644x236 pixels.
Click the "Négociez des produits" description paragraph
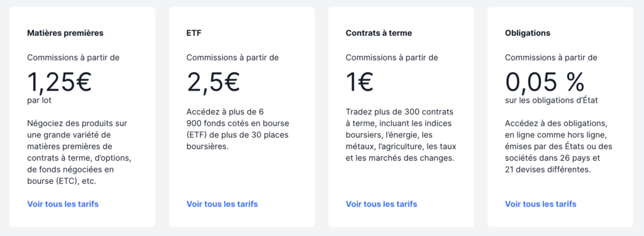[80, 152]
